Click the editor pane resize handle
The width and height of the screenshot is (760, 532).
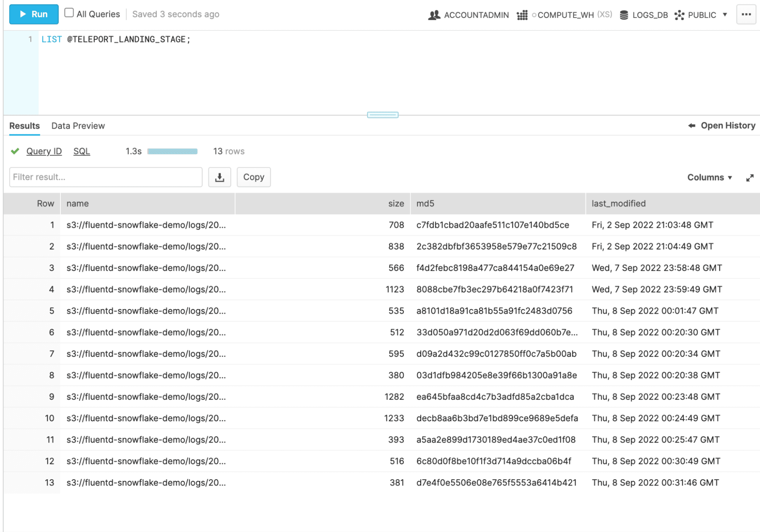pos(382,115)
